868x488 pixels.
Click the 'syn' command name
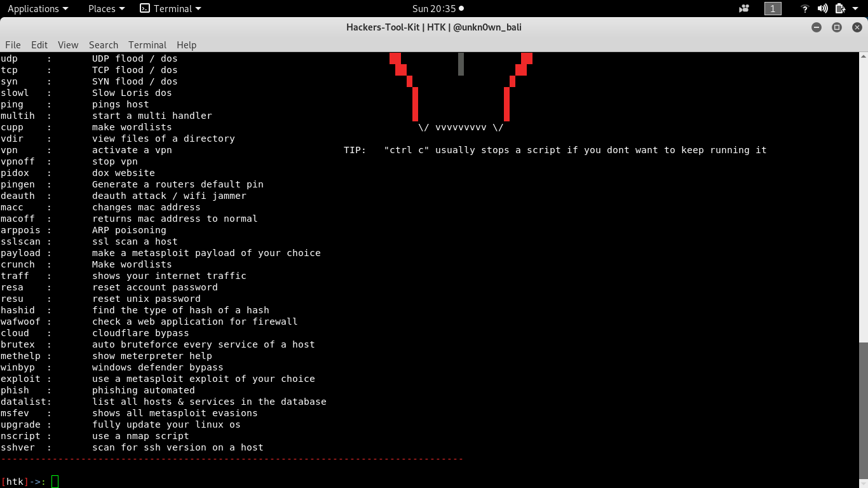tap(9, 81)
